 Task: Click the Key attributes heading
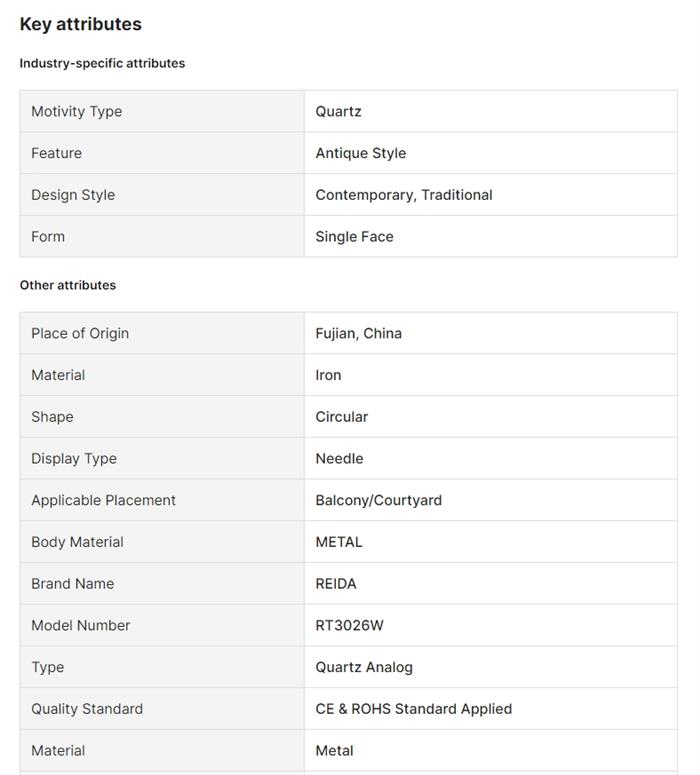pyautogui.click(x=81, y=24)
